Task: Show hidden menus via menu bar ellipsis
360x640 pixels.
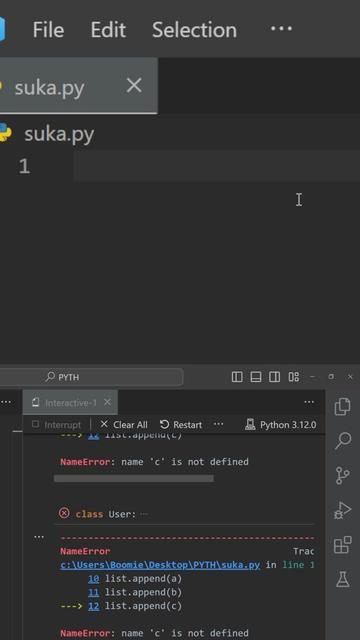Action: coord(281,29)
